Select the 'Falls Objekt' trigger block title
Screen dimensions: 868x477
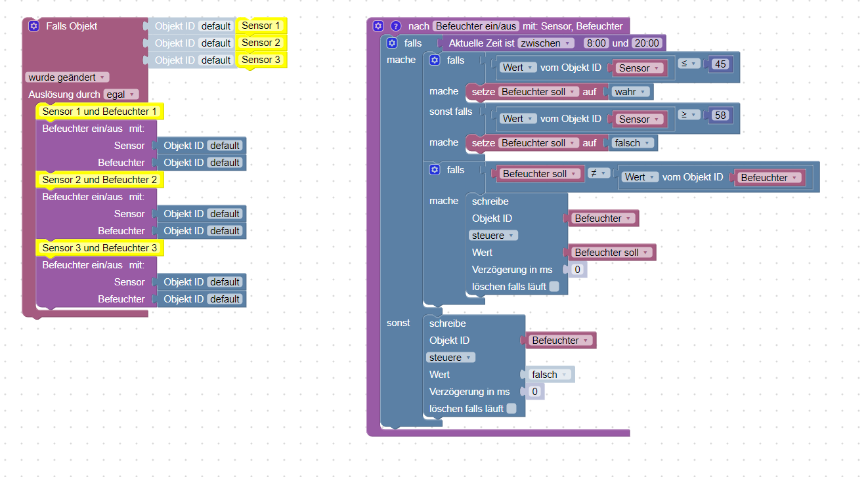(x=72, y=26)
